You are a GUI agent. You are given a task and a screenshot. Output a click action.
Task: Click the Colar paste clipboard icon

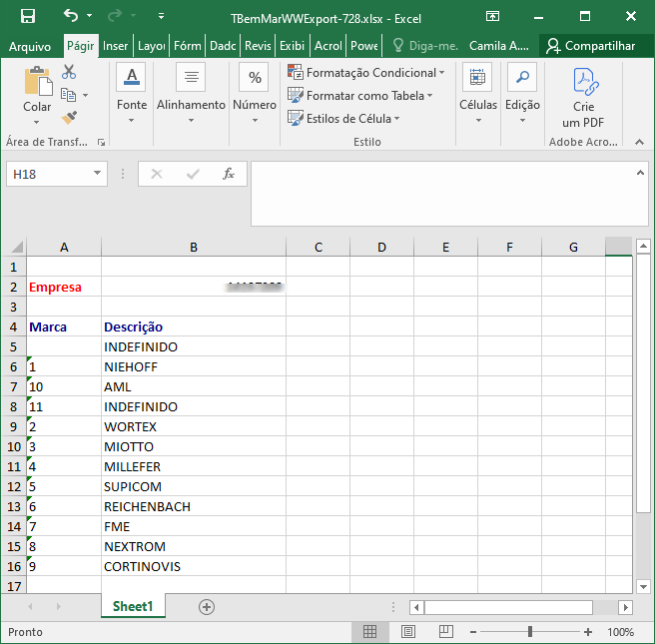click(x=38, y=81)
